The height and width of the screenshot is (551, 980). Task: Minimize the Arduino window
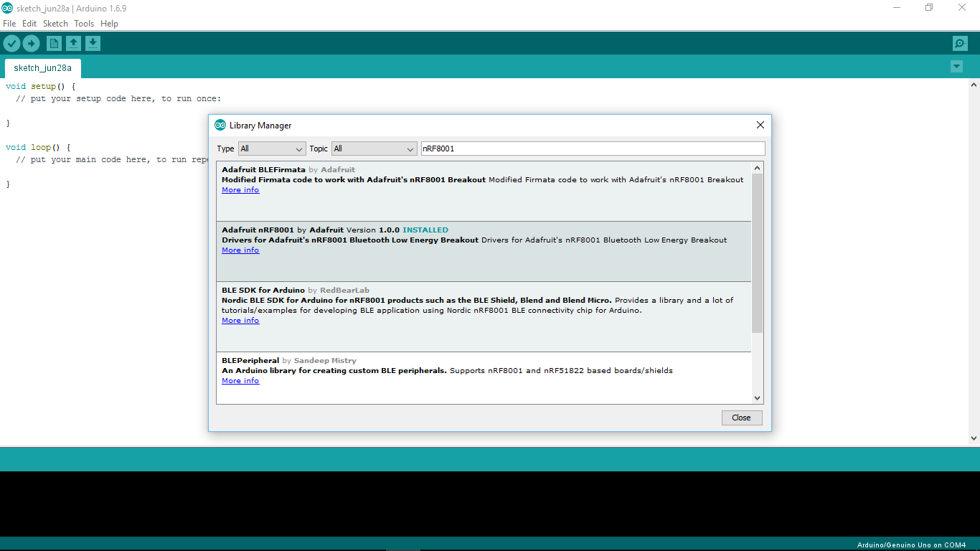(x=897, y=8)
